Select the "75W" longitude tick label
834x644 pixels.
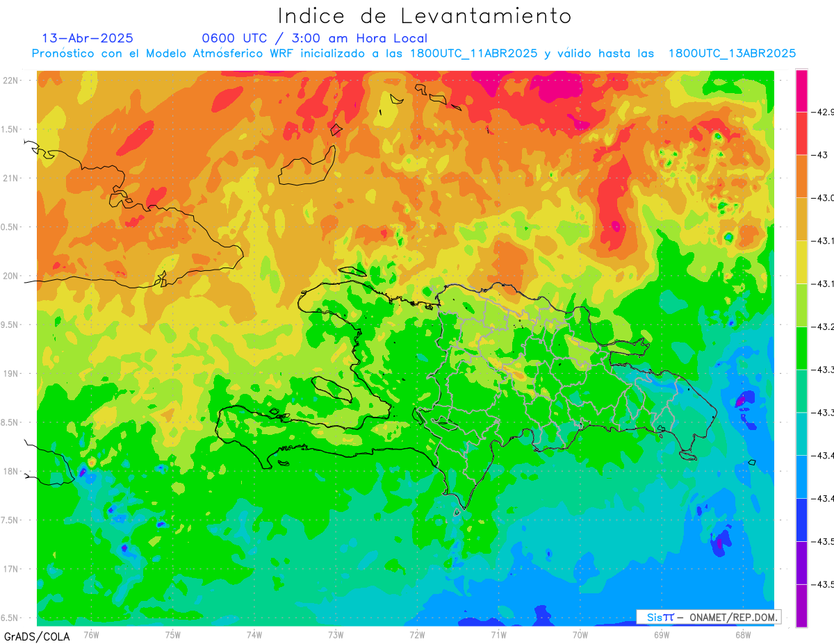click(173, 634)
